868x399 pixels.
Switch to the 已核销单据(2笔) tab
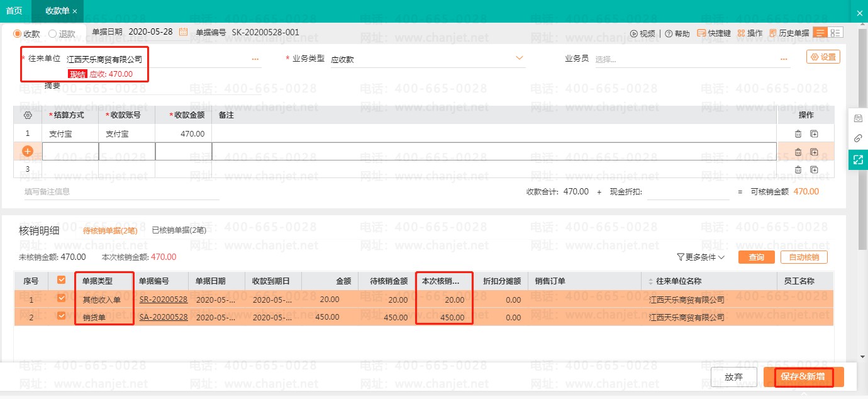tap(179, 230)
